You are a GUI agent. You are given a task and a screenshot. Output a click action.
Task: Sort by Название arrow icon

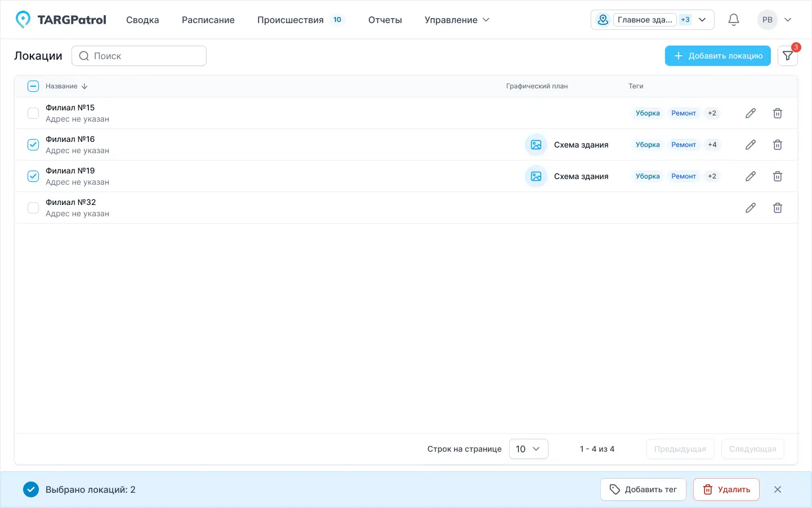pos(84,86)
